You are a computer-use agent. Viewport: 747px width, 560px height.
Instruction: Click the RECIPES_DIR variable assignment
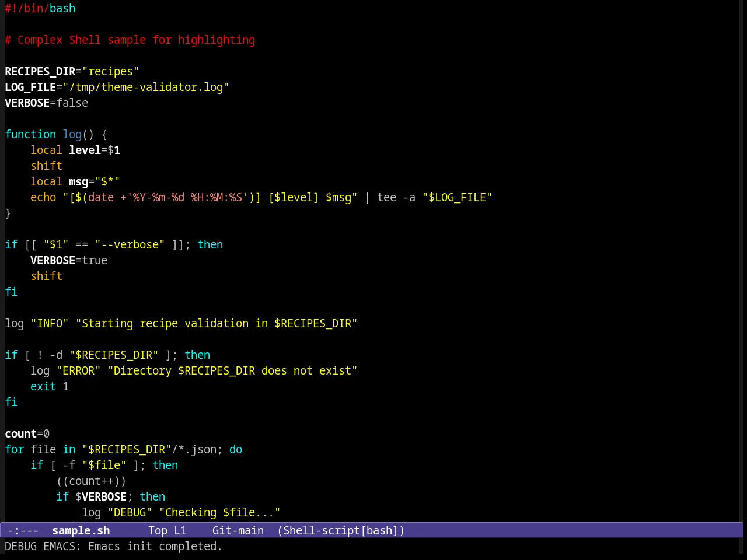click(72, 71)
